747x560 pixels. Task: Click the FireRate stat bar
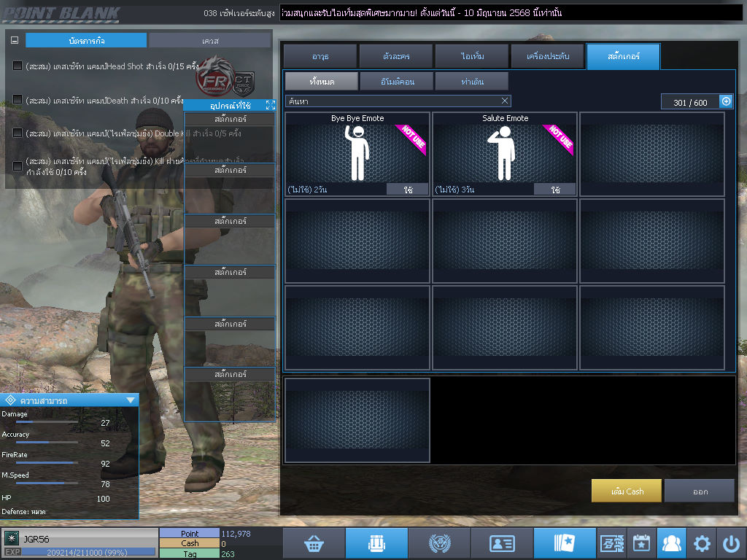pos(47,463)
